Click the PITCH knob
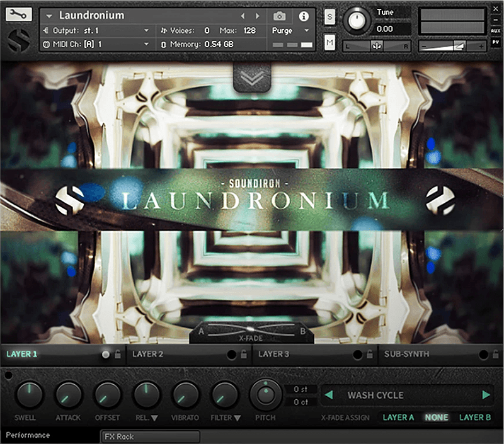This screenshot has height=444, width=504. pos(265,395)
